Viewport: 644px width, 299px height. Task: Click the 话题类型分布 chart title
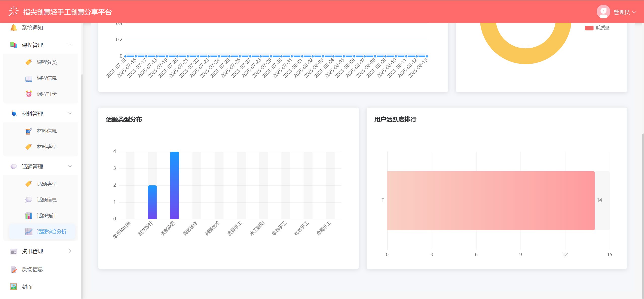(x=124, y=119)
